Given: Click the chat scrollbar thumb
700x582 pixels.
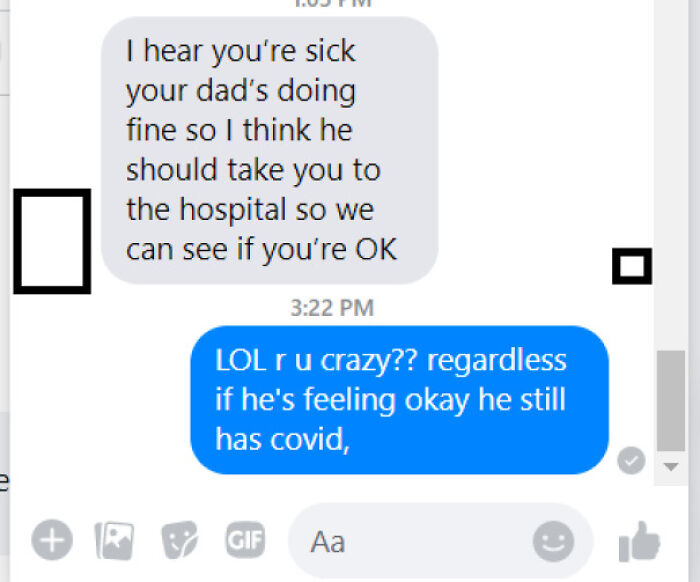Looking at the screenshot, I should pos(671,401).
